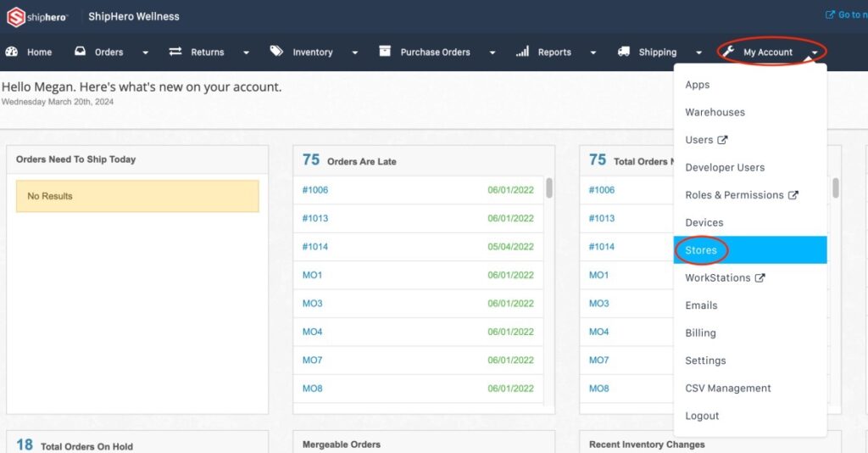
Task: Click the Orders inbox tray icon
Action: tap(81, 51)
